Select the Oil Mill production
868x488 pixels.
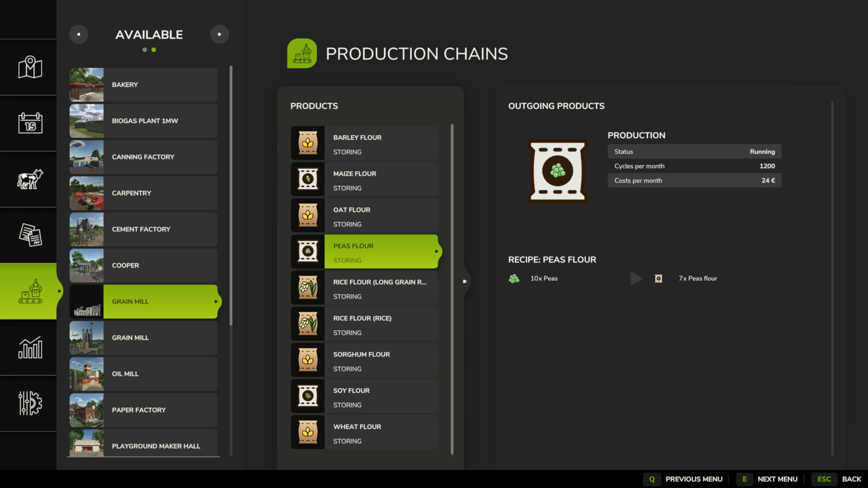tap(160, 374)
